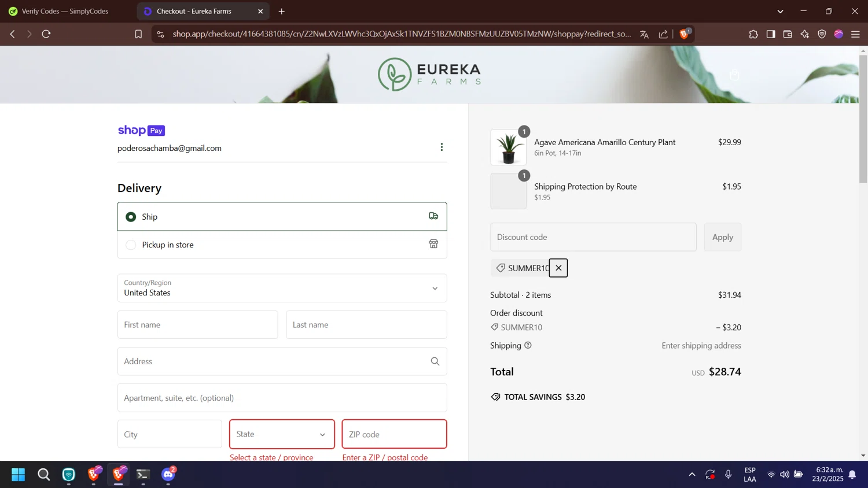
Task: Open the State dropdown
Action: 282,434
